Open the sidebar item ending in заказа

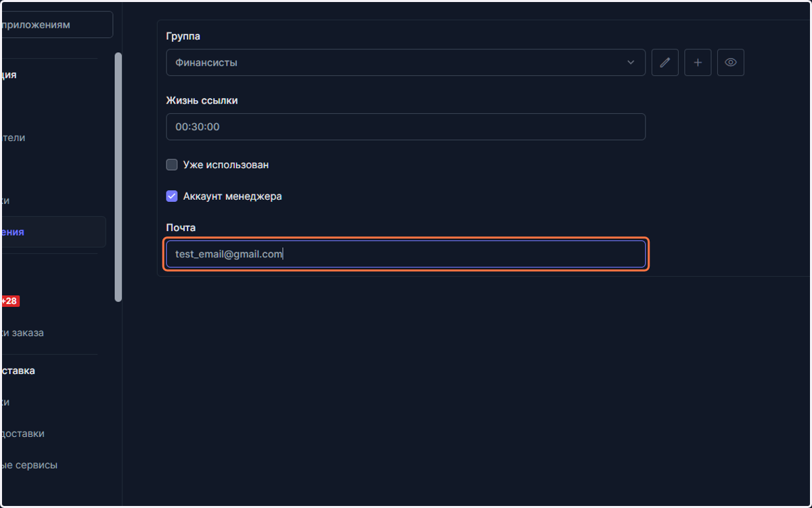click(x=22, y=333)
